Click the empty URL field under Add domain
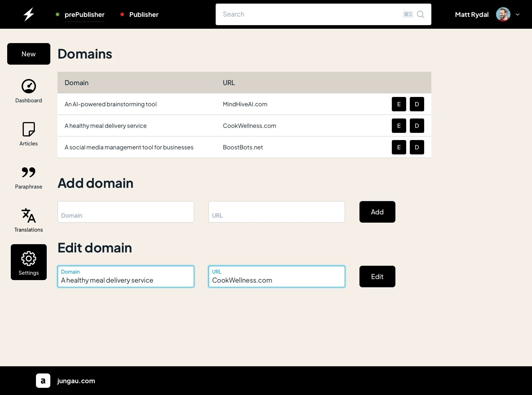This screenshot has height=395, width=532. pos(277,212)
